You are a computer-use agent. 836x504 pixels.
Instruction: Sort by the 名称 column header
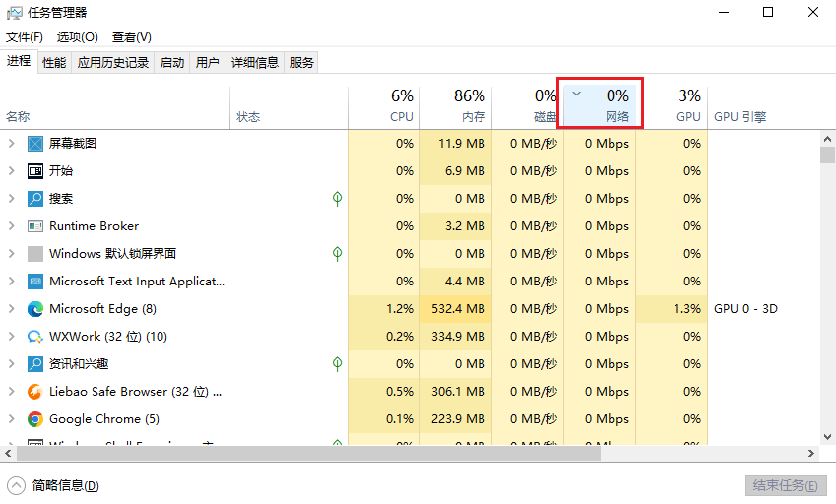click(x=115, y=107)
